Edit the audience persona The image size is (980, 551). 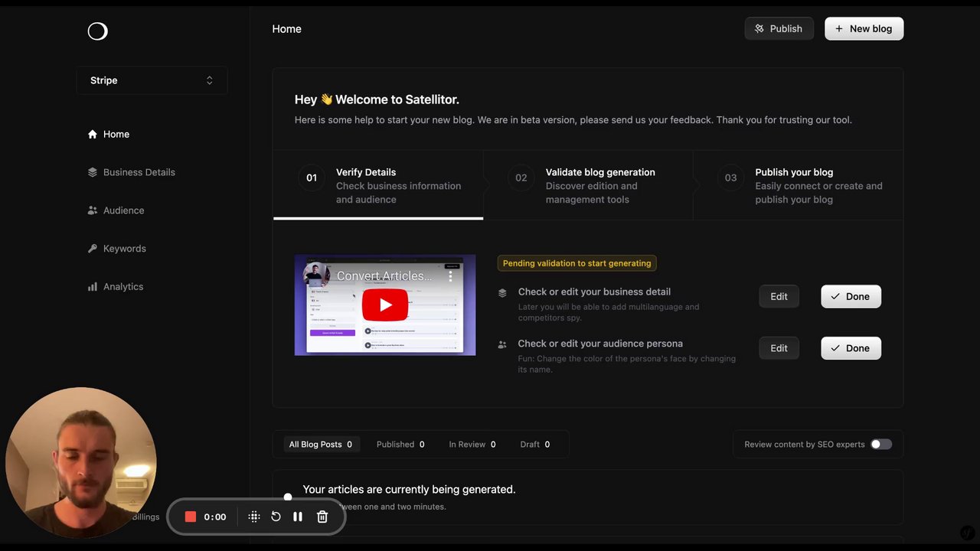[779, 348]
